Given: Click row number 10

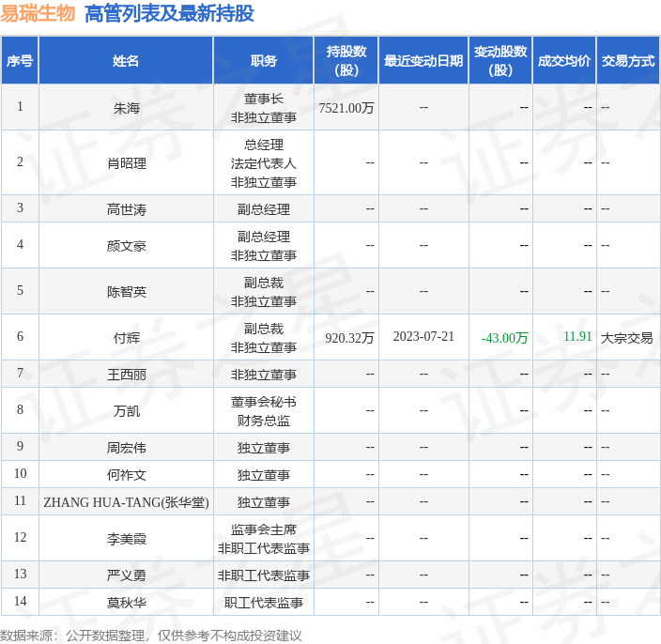Looking at the screenshot, I should pos(20,473).
